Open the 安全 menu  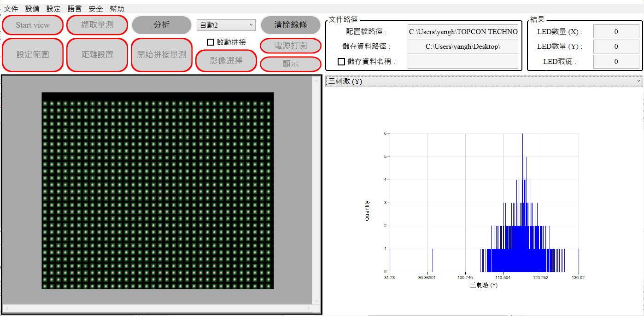tap(96, 9)
